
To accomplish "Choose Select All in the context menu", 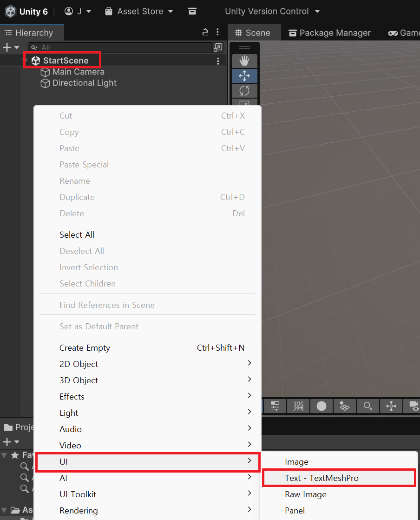I will coord(147,235).
